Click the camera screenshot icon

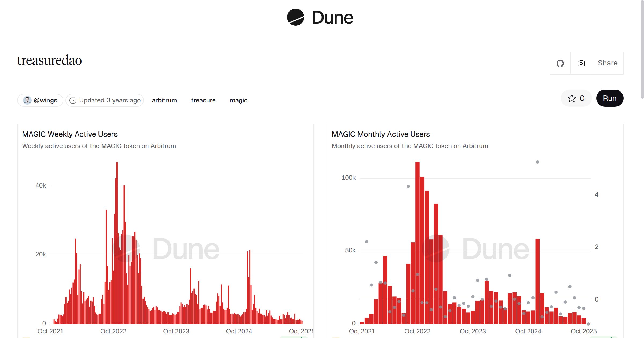pos(581,63)
